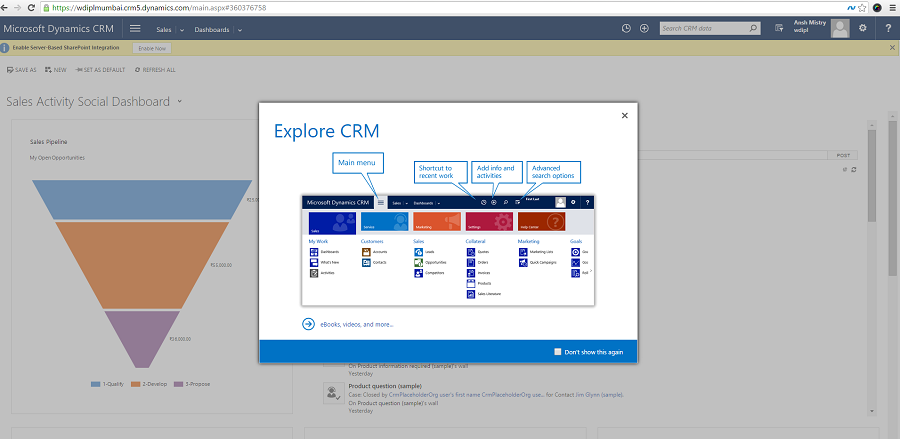The height and width of the screenshot is (439, 900).
Task: Open the Sales Activity Social Dashboard selector arrow
Action: click(x=180, y=102)
